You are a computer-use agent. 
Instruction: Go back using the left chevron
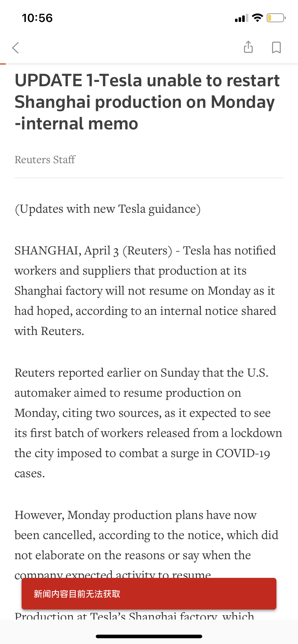15,47
